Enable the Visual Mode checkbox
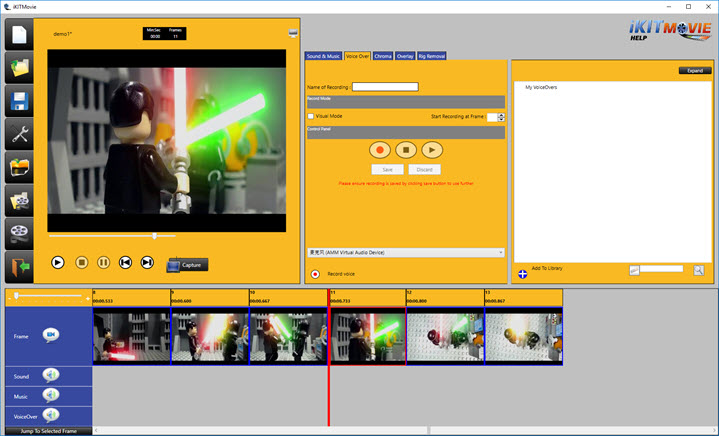This screenshot has width=719, height=436. point(311,116)
